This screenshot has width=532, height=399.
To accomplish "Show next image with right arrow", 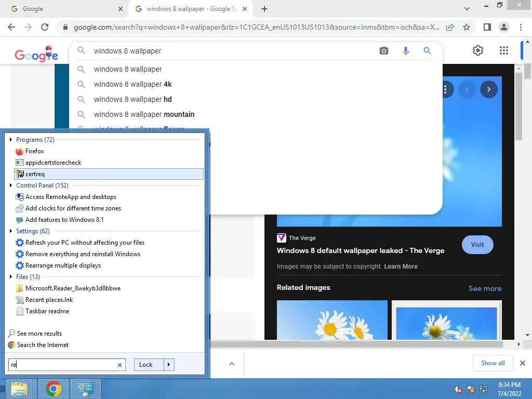I will point(488,89).
